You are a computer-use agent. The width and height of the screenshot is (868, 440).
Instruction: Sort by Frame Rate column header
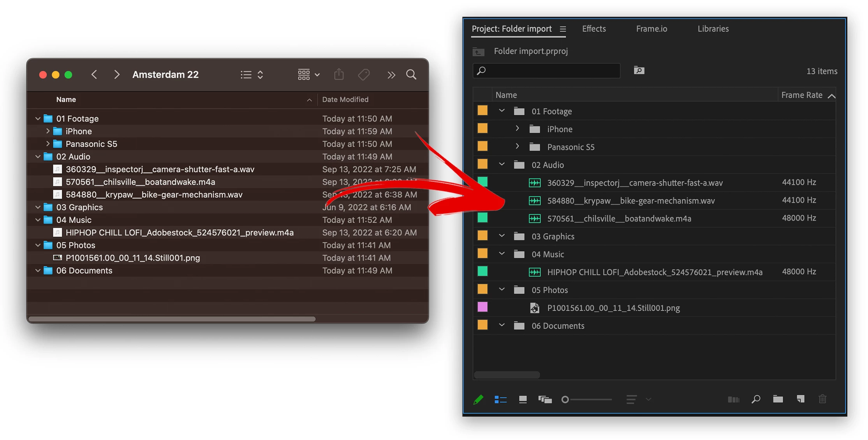(x=801, y=95)
